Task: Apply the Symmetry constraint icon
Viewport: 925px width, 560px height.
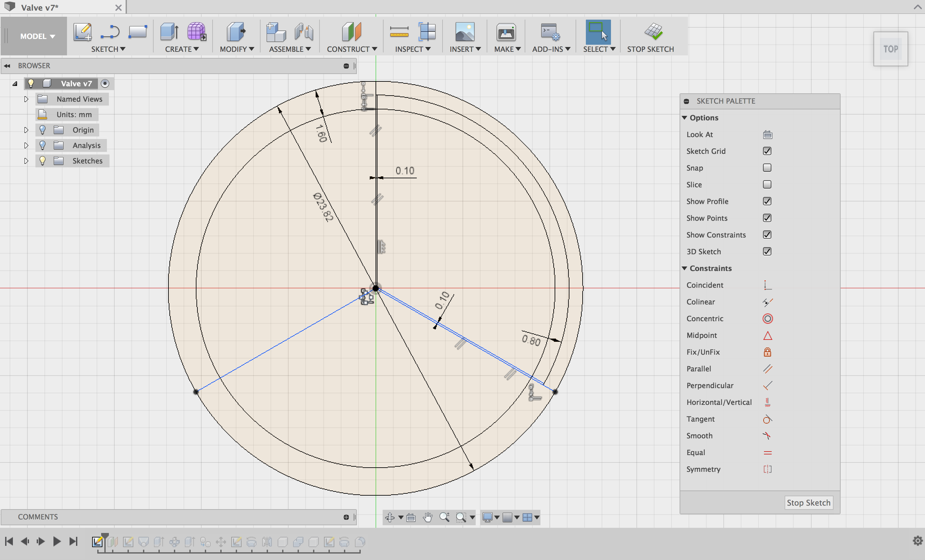Action: tap(767, 469)
